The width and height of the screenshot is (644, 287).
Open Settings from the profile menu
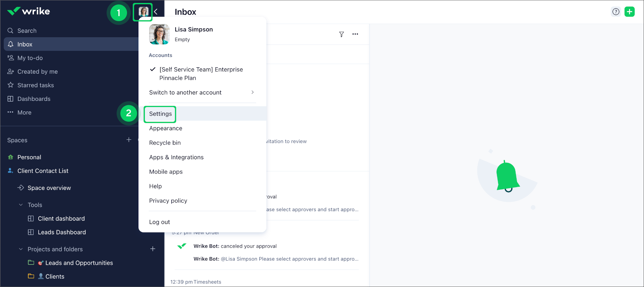coord(160,114)
